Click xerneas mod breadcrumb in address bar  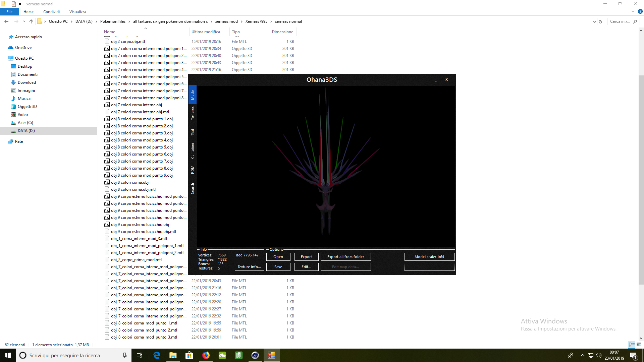pyautogui.click(x=226, y=21)
